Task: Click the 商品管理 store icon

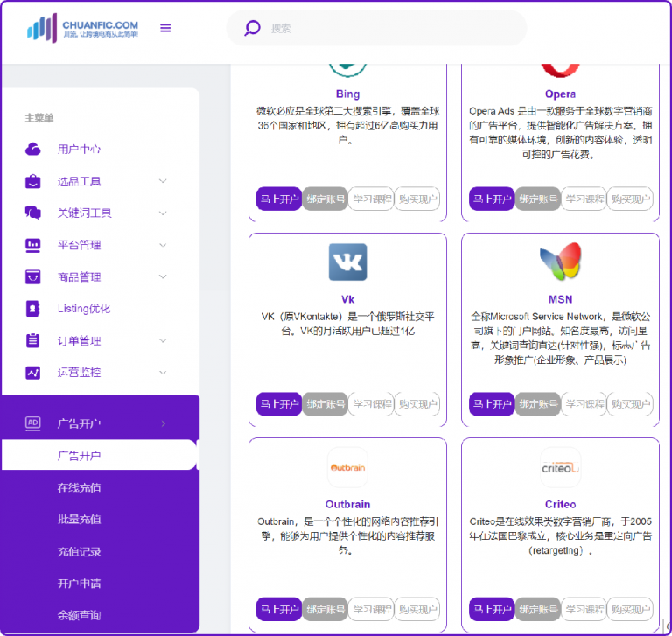Action: (33, 276)
